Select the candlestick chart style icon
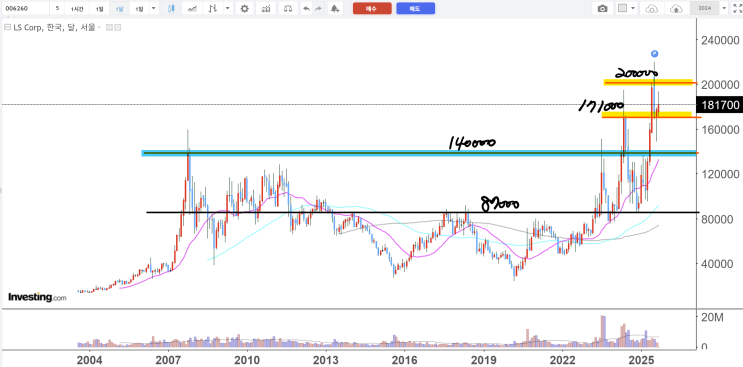Screen dimensions: 743x367 point(171,9)
